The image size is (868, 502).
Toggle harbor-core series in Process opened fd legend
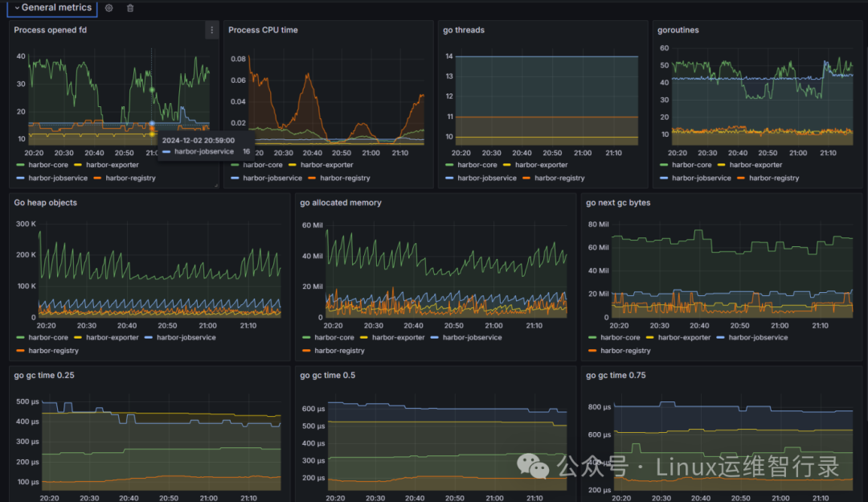pos(48,165)
